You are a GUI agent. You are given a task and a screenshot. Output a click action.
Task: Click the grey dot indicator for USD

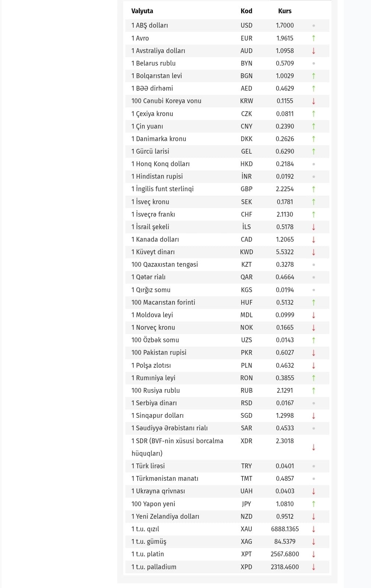314,26
